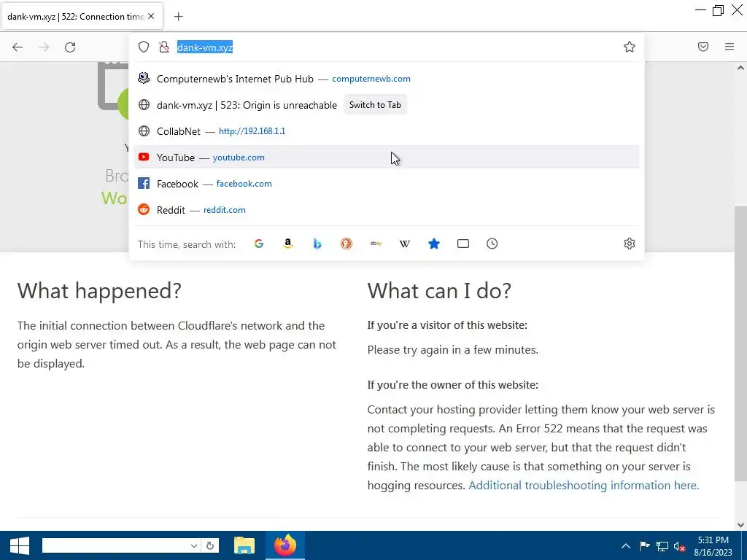Select the CollabNet 192.168.1.1 suggestion

pyautogui.click(x=387, y=131)
